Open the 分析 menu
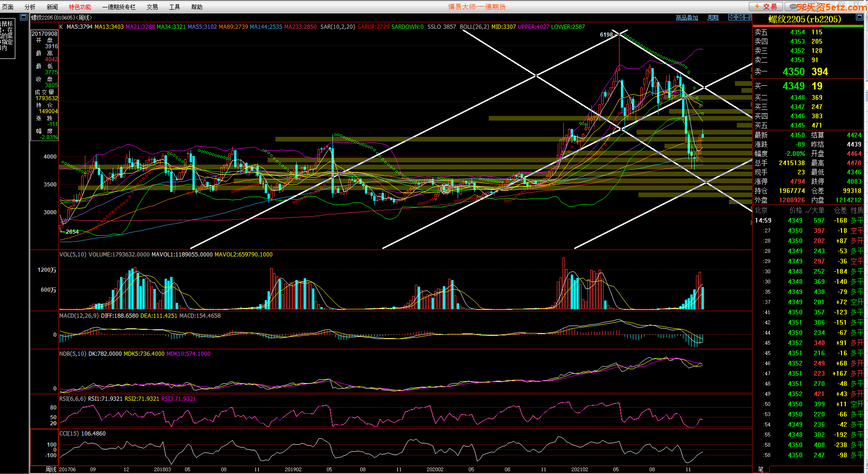This screenshot has width=868, height=474. click(x=30, y=7)
